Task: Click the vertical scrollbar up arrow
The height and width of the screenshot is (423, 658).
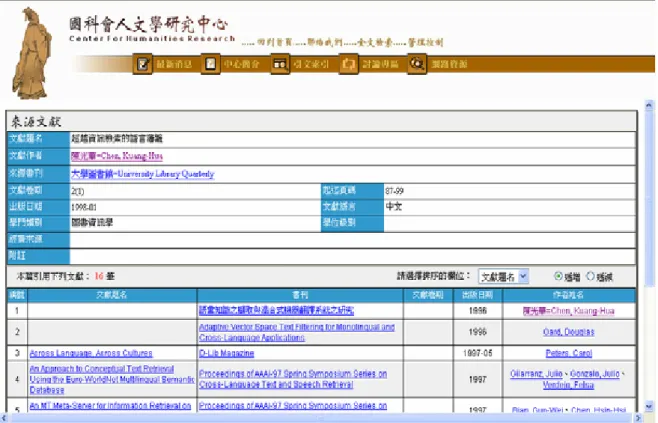Action: click(649, 105)
